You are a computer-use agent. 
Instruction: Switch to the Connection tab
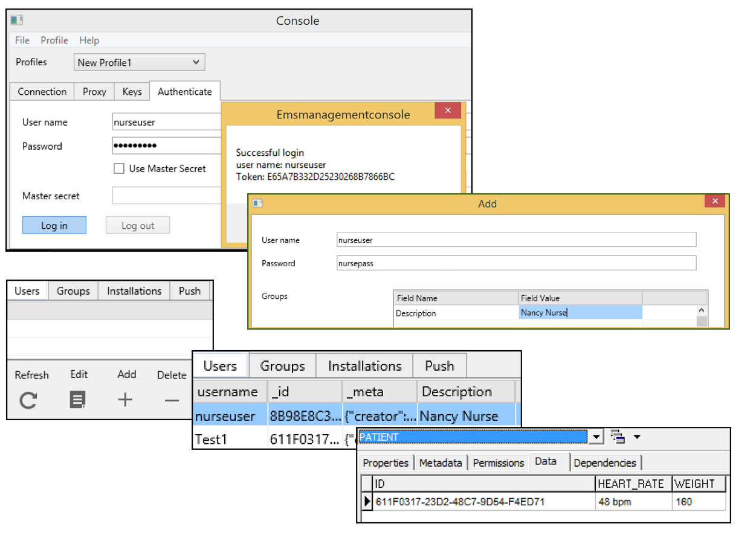pos(42,92)
